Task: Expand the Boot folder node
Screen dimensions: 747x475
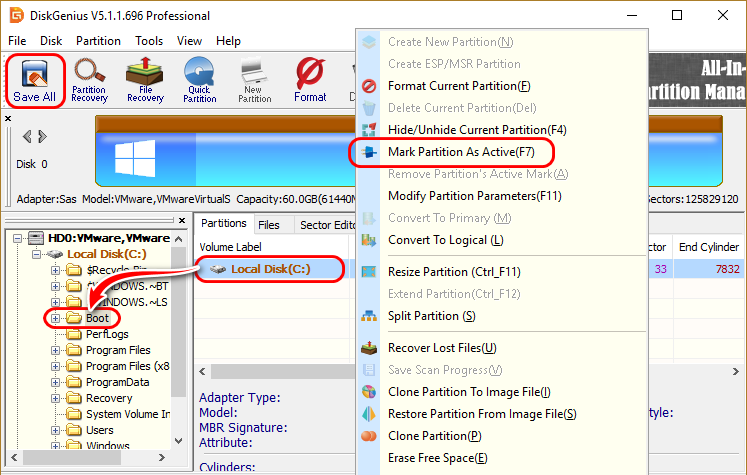Action: [55, 318]
